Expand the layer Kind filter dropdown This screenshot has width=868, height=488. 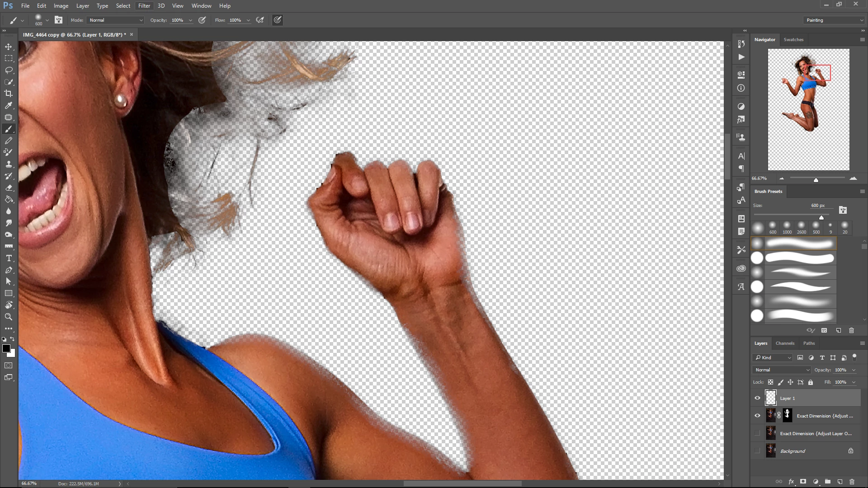pos(773,357)
